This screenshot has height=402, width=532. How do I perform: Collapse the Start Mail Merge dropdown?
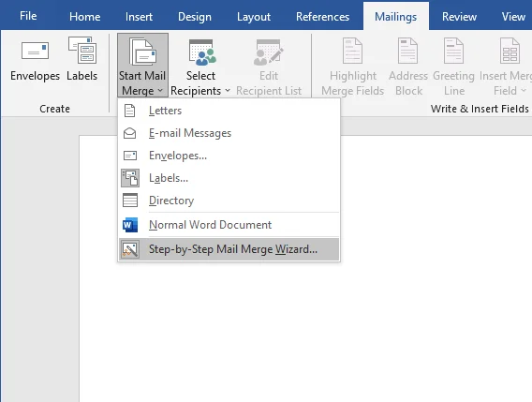pos(143,66)
